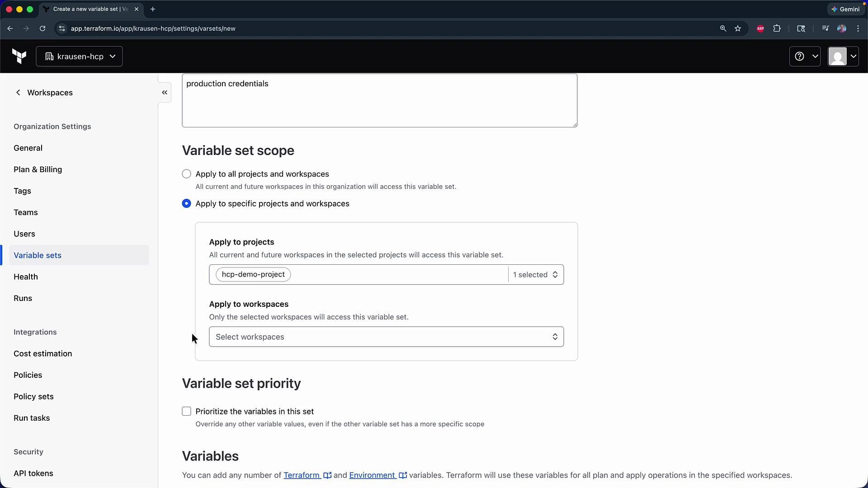Click the Gemini button
Viewport: 868px width, 488px height.
[x=845, y=9]
